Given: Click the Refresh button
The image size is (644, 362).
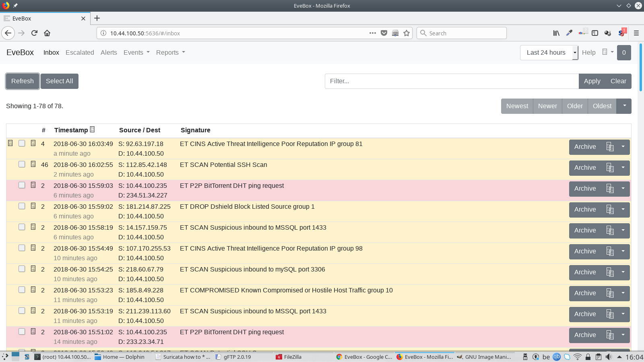Looking at the screenshot, I should (22, 81).
